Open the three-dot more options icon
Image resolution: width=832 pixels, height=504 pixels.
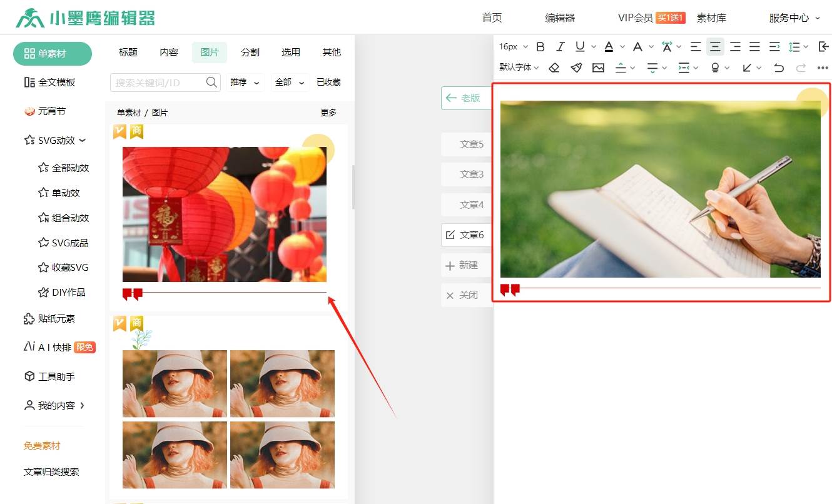[x=823, y=68]
